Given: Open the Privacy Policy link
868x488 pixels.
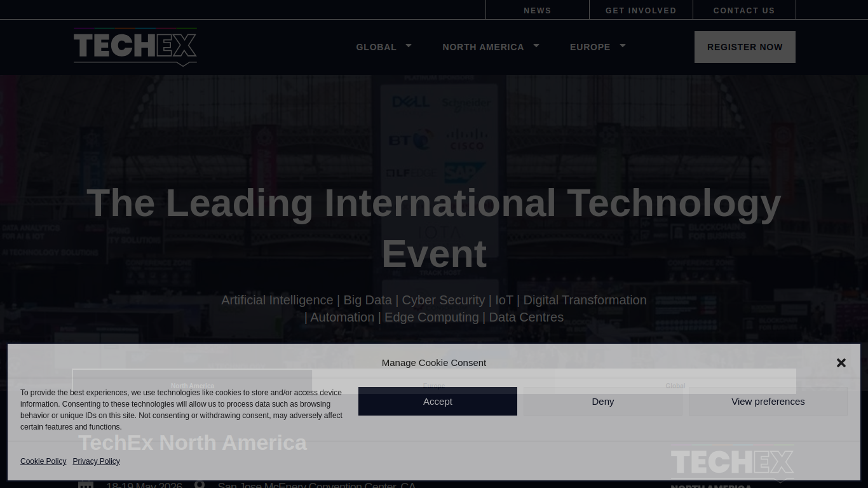Looking at the screenshot, I should tap(96, 461).
